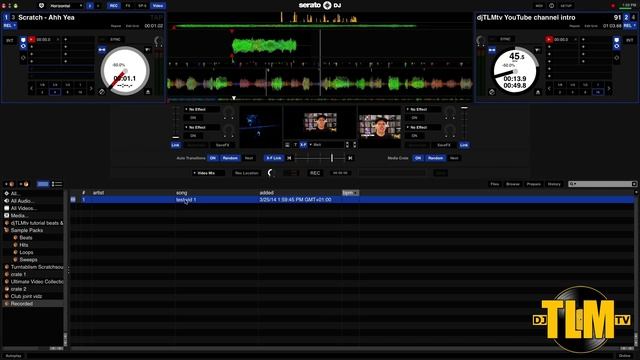Open the SP-6 sampler panel tab

[x=142, y=6]
